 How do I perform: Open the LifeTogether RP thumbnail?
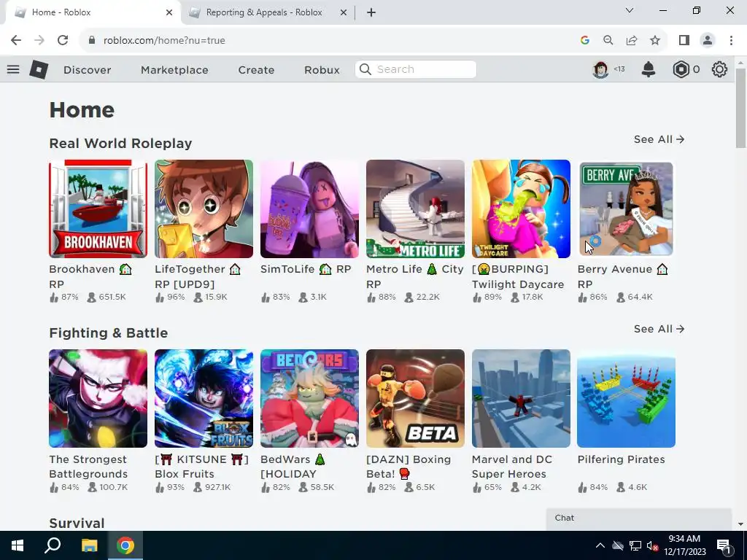tap(204, 209)
